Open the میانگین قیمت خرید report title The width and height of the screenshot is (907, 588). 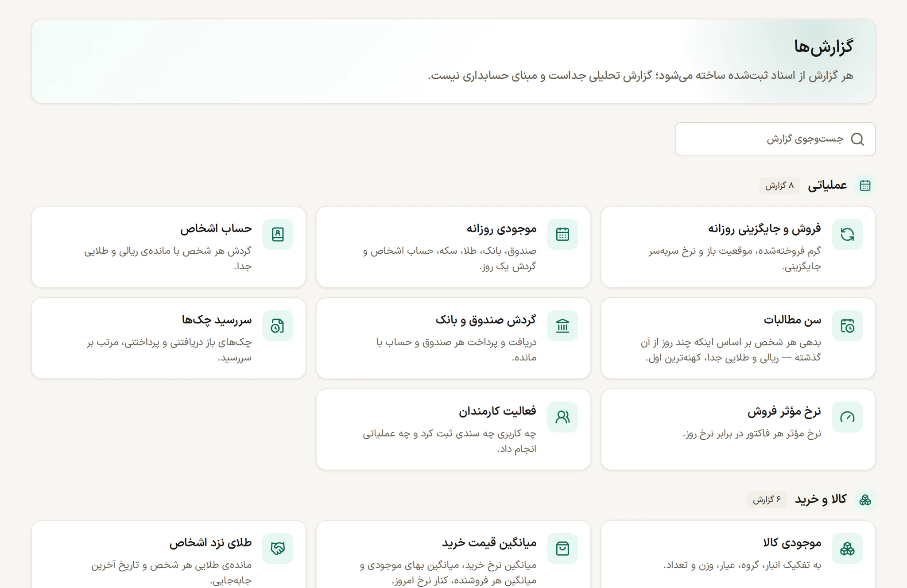(489, 542)
